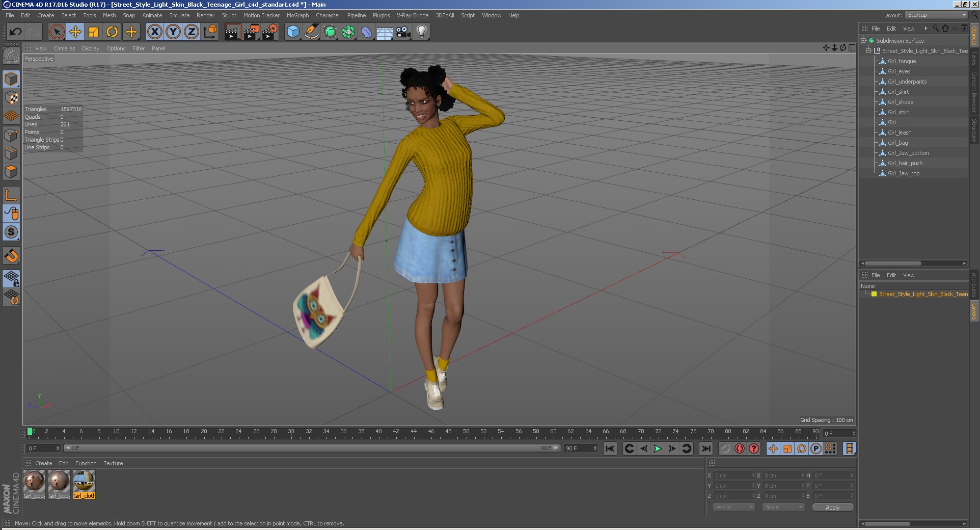Viewport: 980px width, 530px height.
Task: Add a camera object
Action: 403,32
